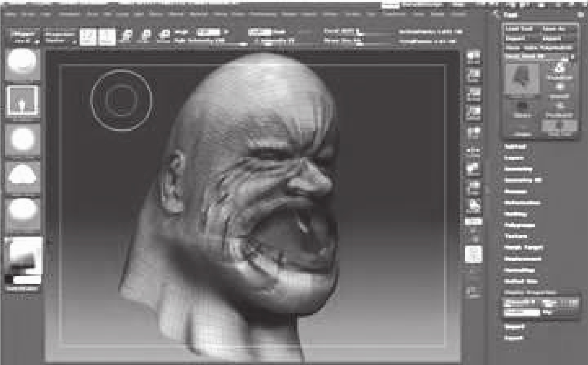This screenshot has height=365, width=588.
Task: Pick a color in the color picker square
Action: (24, 255)
